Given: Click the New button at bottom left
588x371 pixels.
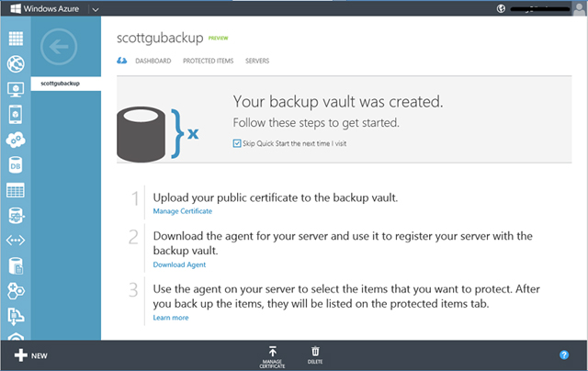Looking at the screenshot, I should 30,354.
